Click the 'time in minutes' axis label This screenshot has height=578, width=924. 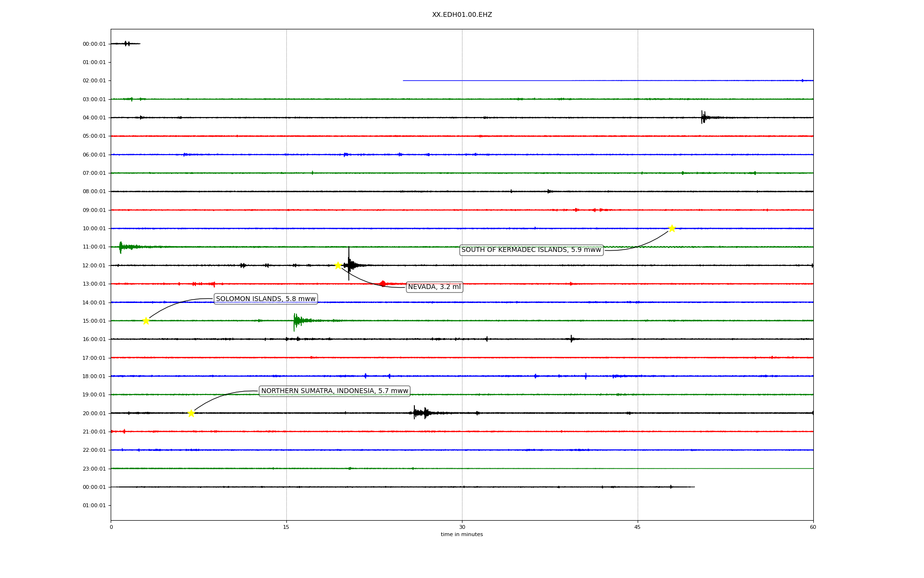[462, 535]
